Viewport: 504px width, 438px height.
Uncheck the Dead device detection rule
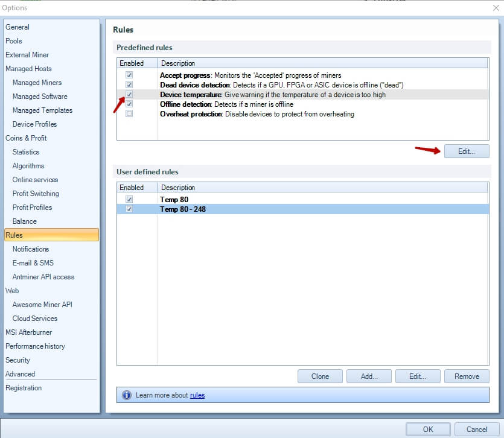click(x=129, y=84)
